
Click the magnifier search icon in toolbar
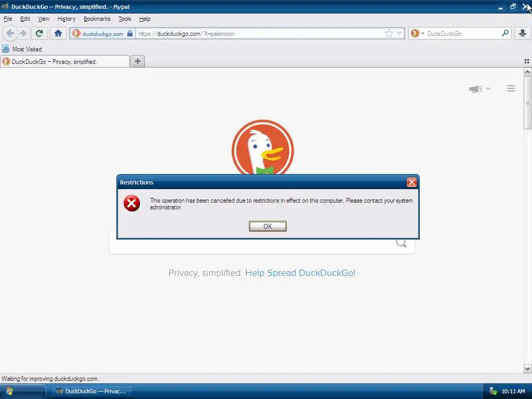click(505, 33)
